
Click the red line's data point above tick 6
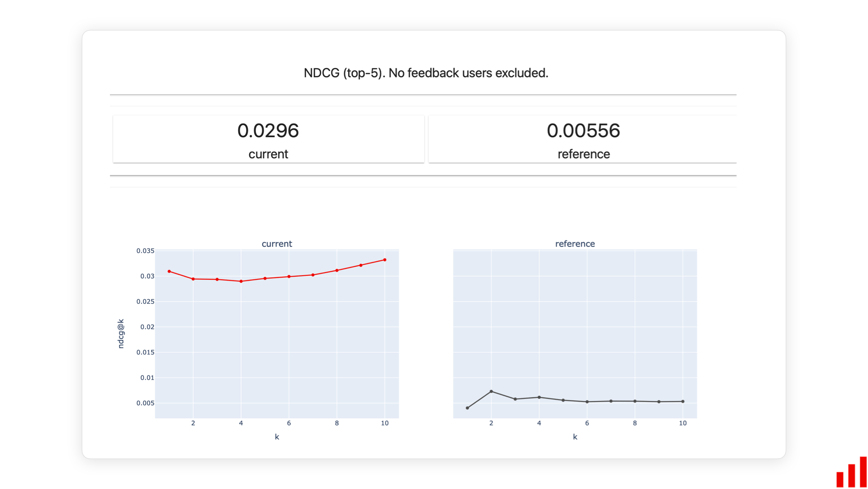point(289,276)
